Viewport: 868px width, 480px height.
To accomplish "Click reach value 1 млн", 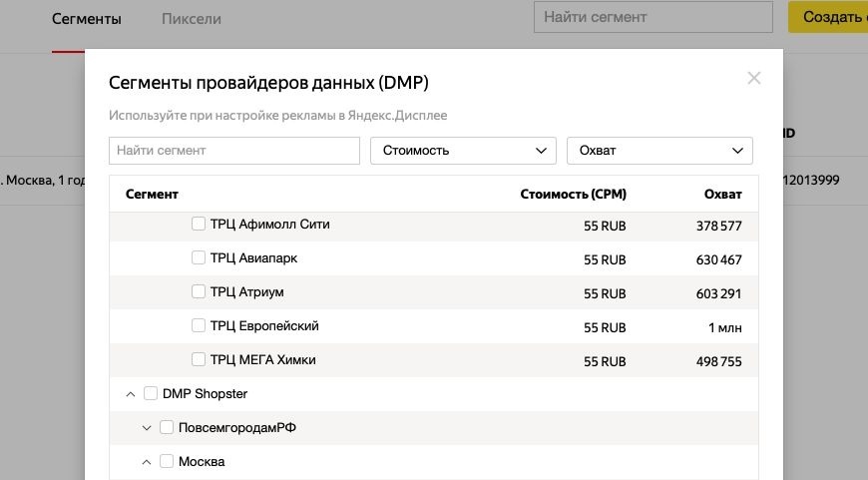I will point(724,327).
